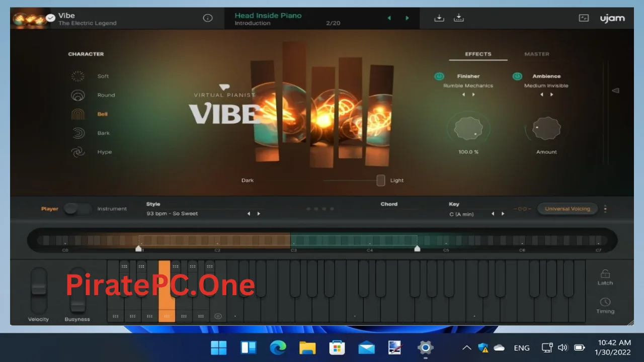Toggle the Finisher power button
The image size is (644, 362).
pos(439,76)
